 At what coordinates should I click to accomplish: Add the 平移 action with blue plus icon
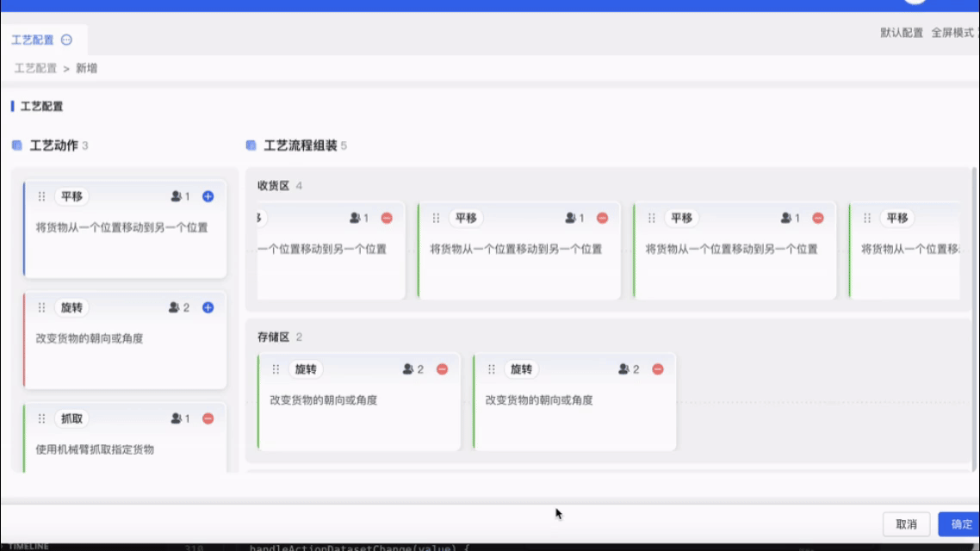208,196
